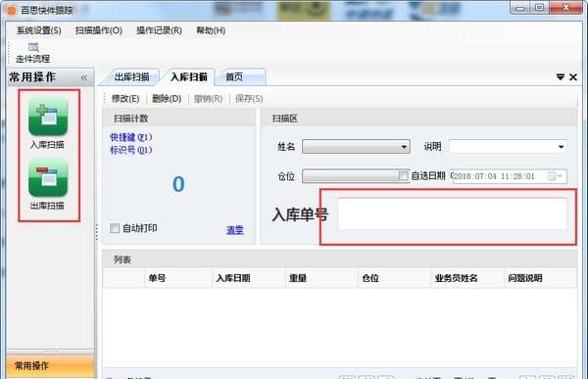The height and width of the screenshot is (379, 588).
Task: Open the 系统设置(S) menu
Action: (x=38, y=30)
